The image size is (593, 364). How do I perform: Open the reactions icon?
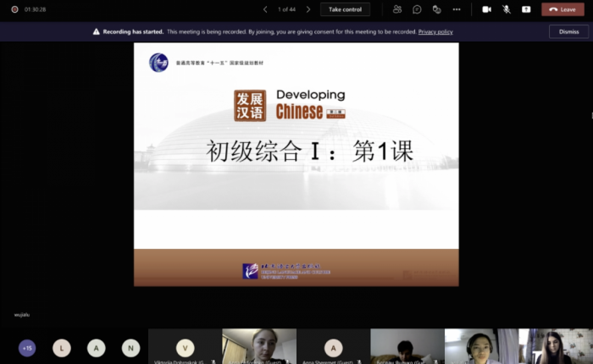click(437, 9)
